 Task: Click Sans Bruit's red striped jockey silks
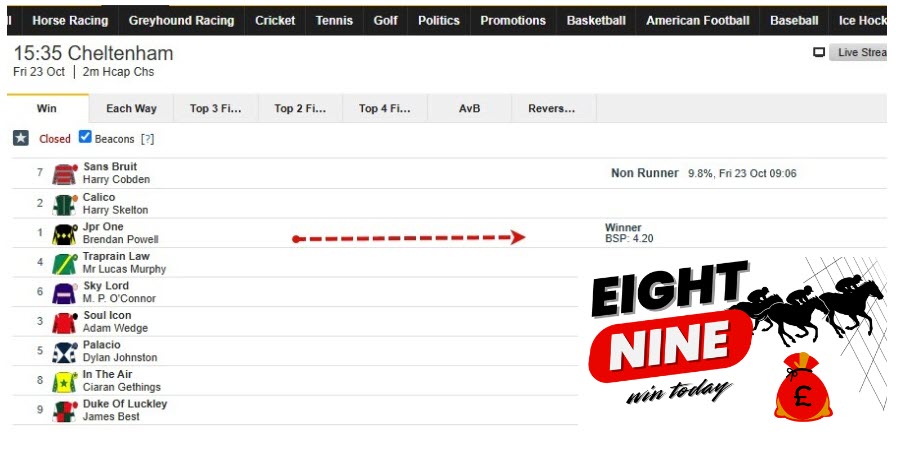[x=64, y=173]
